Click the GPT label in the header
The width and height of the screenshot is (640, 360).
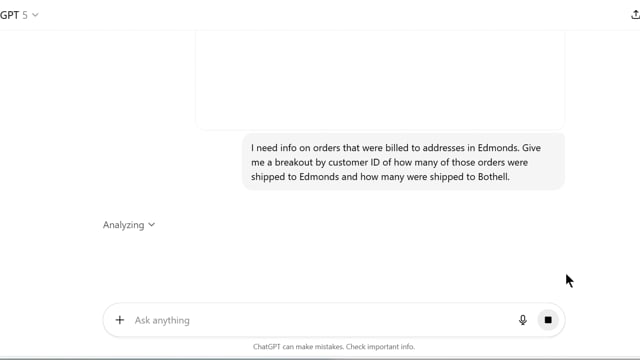coord(9,15)
